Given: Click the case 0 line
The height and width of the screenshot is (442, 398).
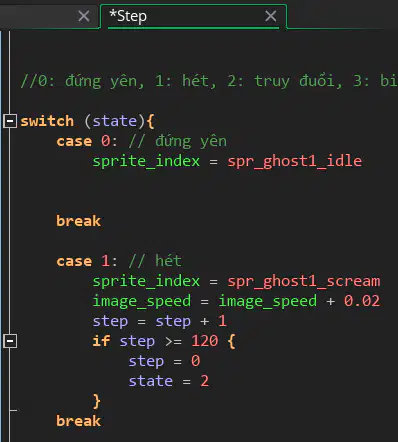Looking at the screenshot, I should tap(141, 141).
